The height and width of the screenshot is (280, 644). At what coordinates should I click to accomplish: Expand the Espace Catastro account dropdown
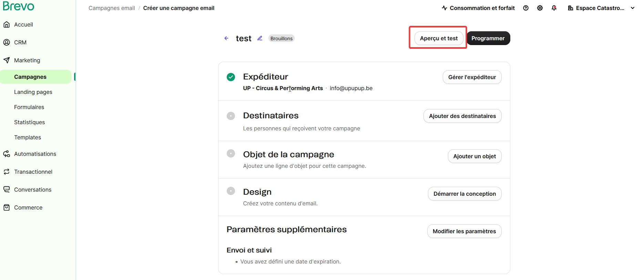[633, 8]
